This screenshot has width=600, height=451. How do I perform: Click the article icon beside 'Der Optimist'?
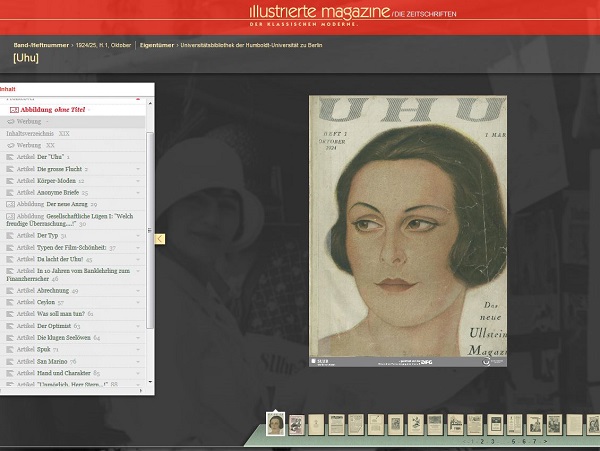pyautogui.click(x=10, y=326)
